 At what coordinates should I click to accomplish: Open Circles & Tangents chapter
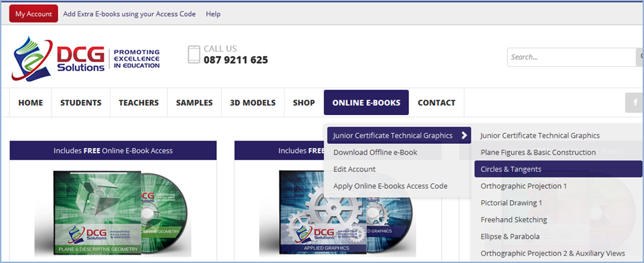pyautogui.click(x=558, y=169)
